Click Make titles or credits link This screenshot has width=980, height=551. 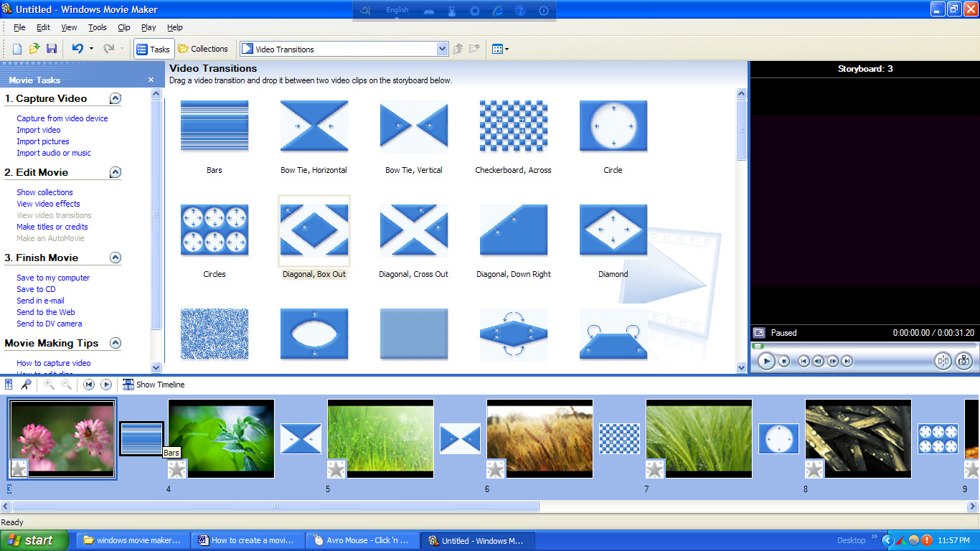pos(52,227)
